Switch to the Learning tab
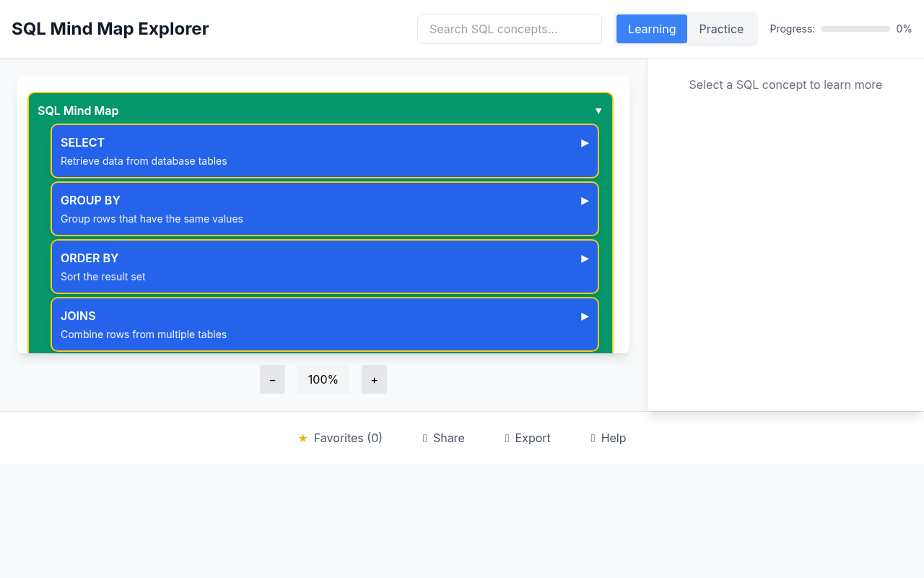This screenshot has width=924, height=578. click(651, 29)
